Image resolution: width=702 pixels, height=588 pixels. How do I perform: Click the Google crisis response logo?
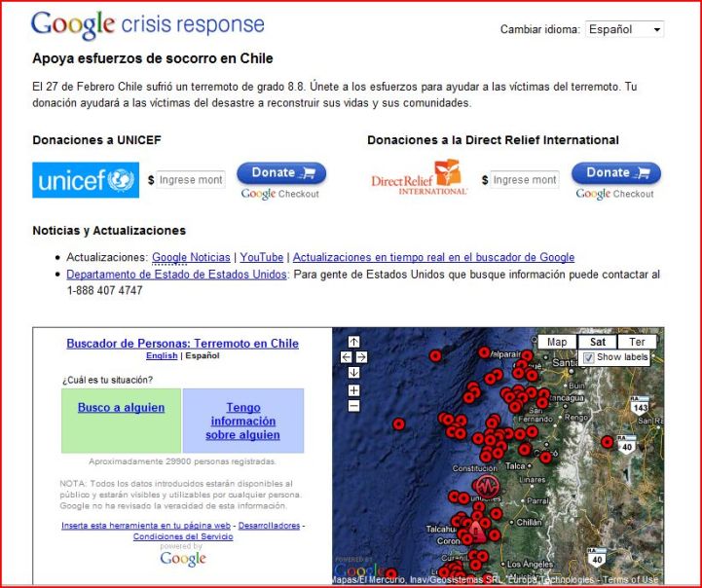[148, 24]
